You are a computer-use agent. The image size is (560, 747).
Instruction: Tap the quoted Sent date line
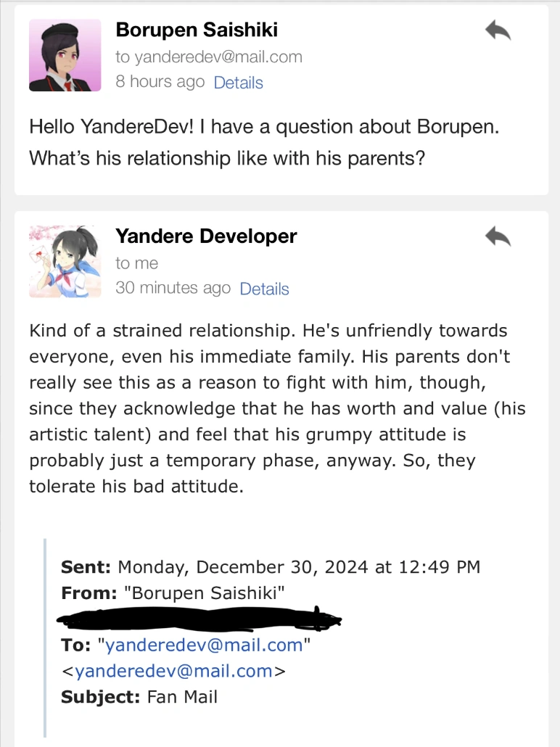[270, 566]
